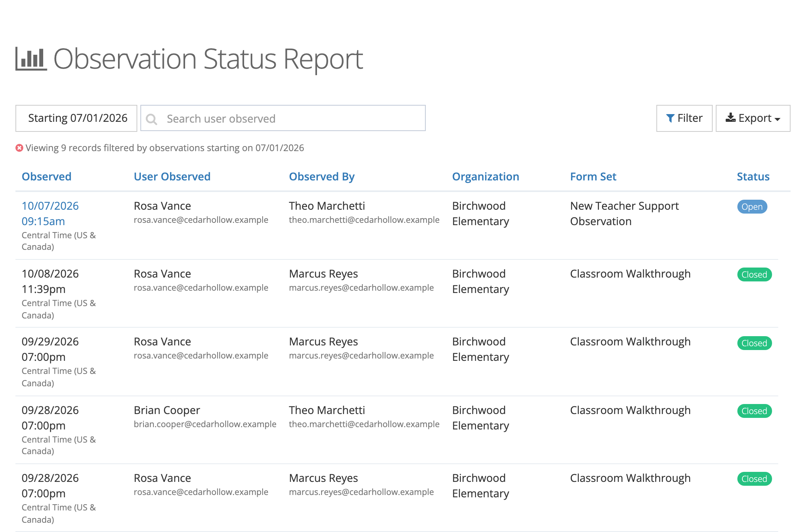The image size is (806, 532).
Task: Click the Open status badge
Action: (x=752, y=207)
